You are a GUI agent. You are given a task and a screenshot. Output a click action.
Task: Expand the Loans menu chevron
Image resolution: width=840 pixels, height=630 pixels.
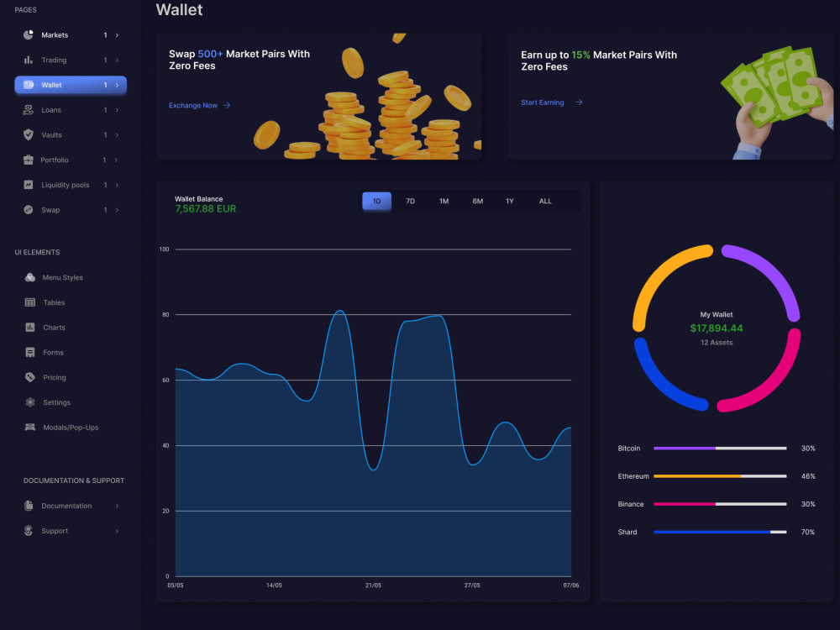click(x=117, y=110)
